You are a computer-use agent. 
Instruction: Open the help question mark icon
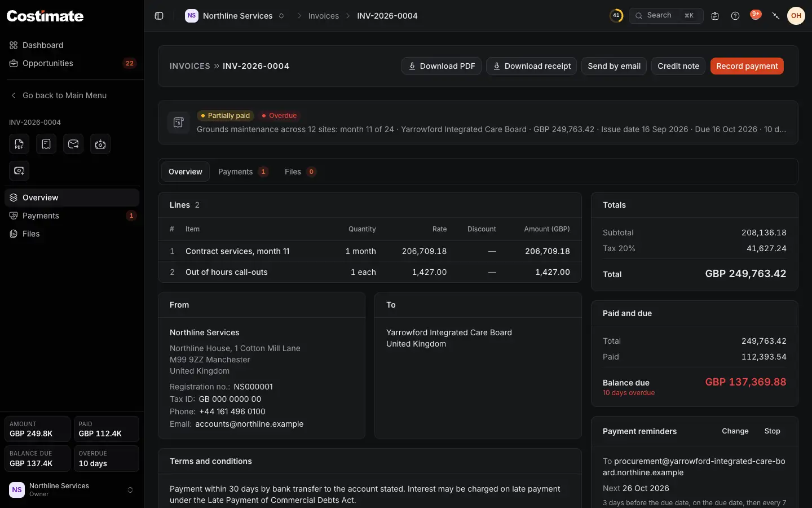click(735, 16)
